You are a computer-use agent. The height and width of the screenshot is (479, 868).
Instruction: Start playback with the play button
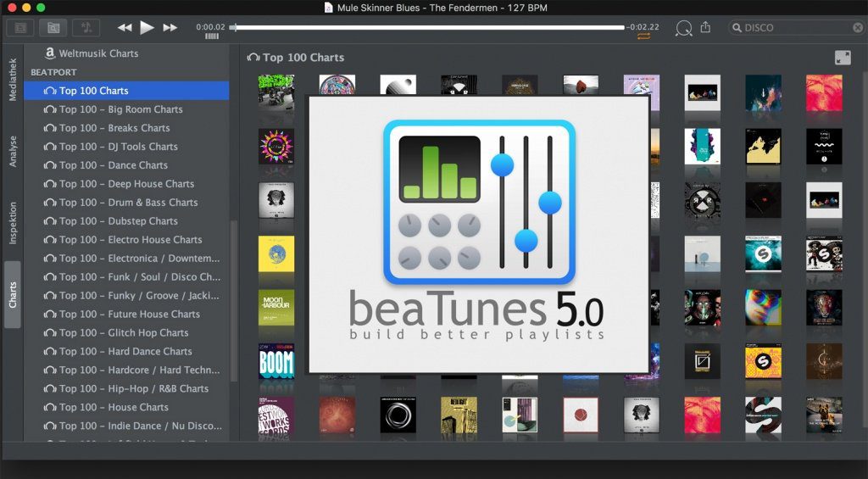coord(147,27)
